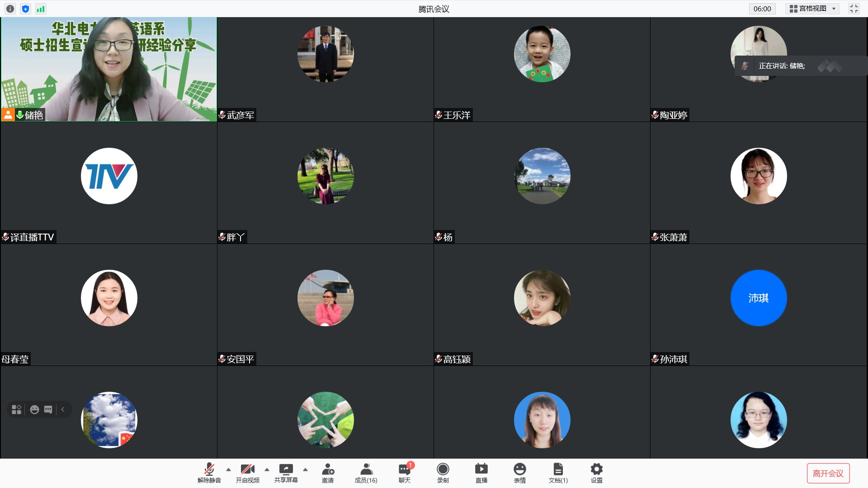Open the blue security shield icon

(x=25, y=9)
